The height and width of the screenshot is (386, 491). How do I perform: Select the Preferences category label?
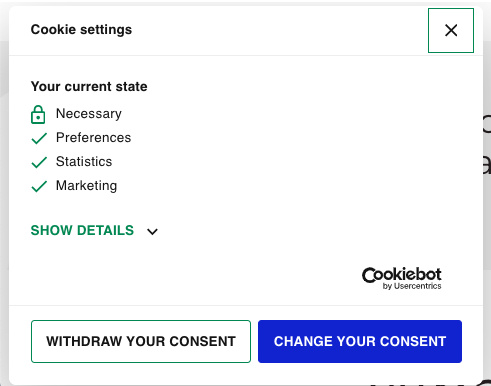pos(93,138)
